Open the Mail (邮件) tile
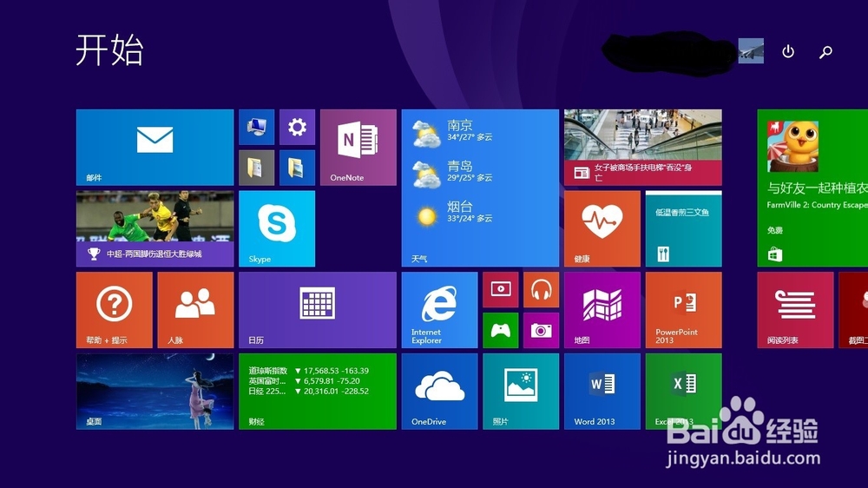868x488 pixels. coord(155,148)
